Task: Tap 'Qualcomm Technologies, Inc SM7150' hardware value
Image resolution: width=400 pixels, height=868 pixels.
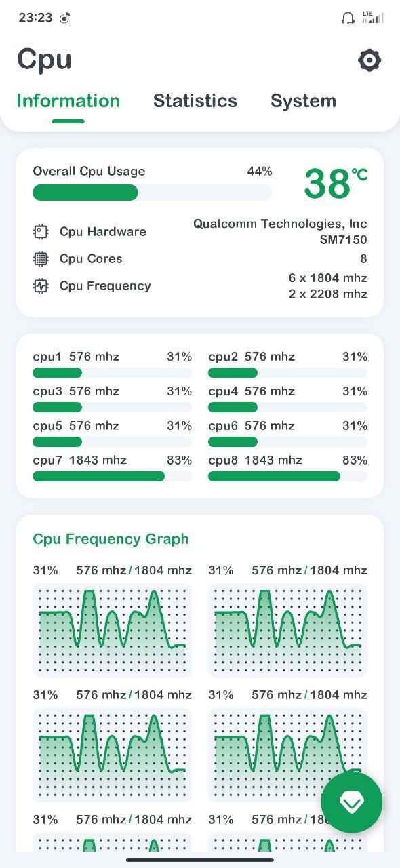Action: pos(281,232)
